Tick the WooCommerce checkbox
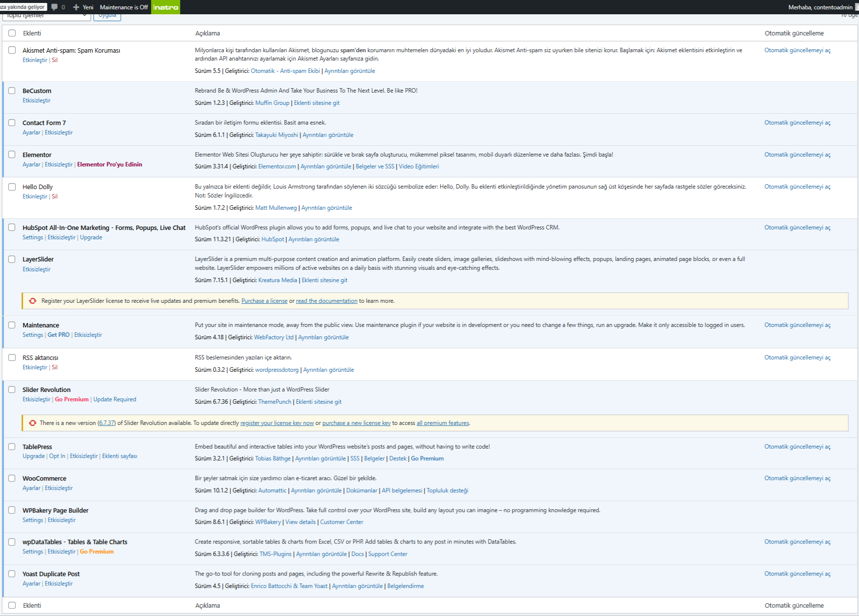This screenshot has height=616, width=859. click(x=12, y=478)
